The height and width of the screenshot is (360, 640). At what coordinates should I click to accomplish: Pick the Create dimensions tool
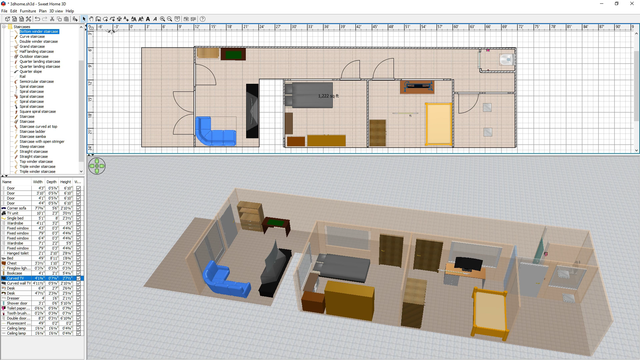coord(119,19)
